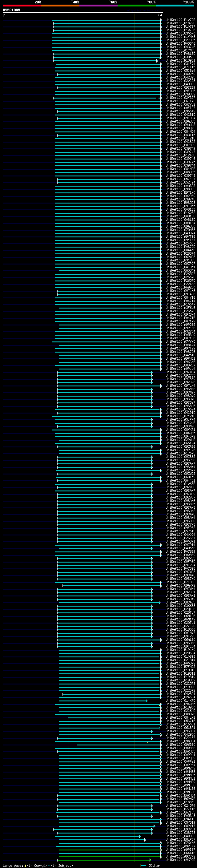197x868 pixels.
Task: Select label UniRef100_O20253
Action: pyautogui.click(x=180, y=81)
